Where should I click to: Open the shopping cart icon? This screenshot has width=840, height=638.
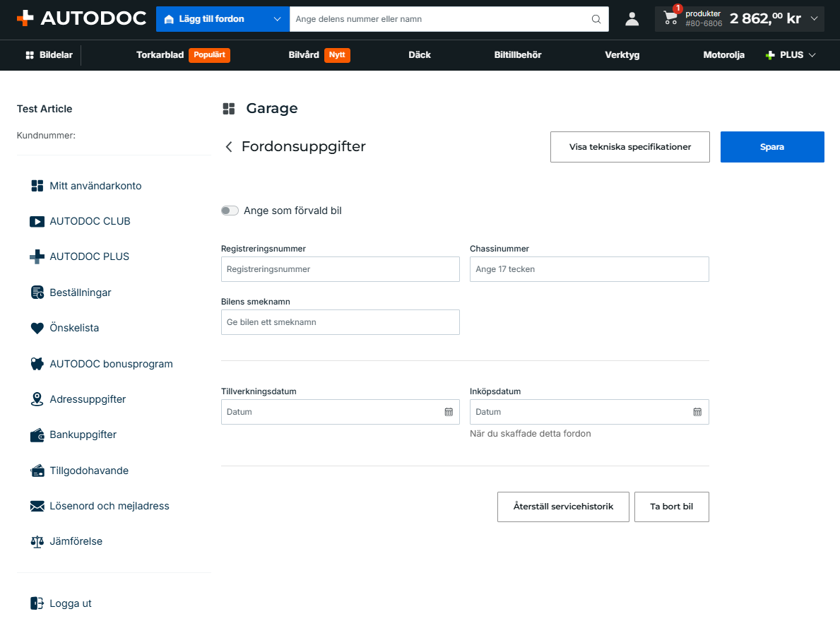(x=670, y=18)
